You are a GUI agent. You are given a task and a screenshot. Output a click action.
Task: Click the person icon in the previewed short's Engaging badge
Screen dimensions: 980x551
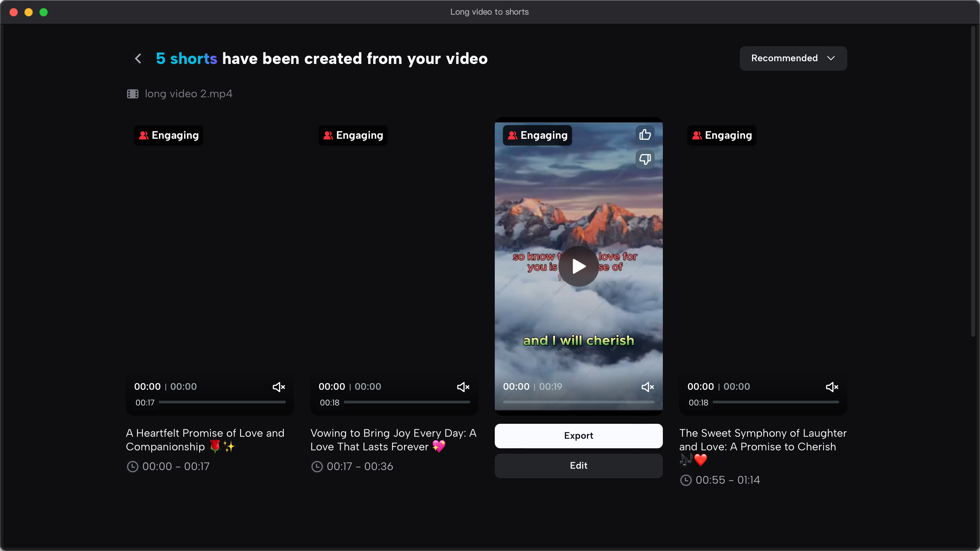pos(512,135)
